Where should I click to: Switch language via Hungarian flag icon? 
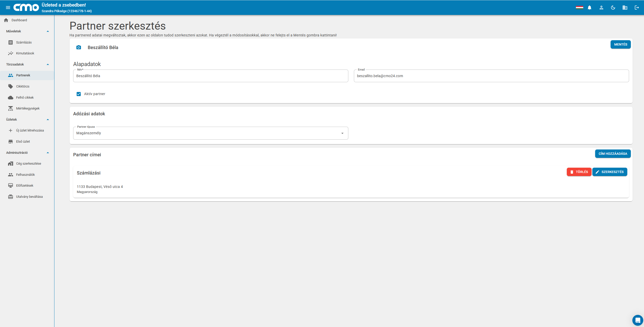(x=579, y=8)
